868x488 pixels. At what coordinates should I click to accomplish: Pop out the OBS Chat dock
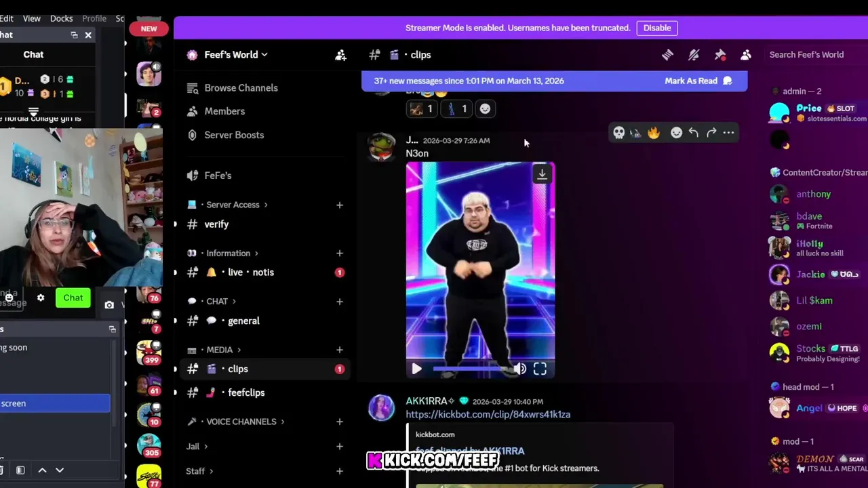coord(74,35)
